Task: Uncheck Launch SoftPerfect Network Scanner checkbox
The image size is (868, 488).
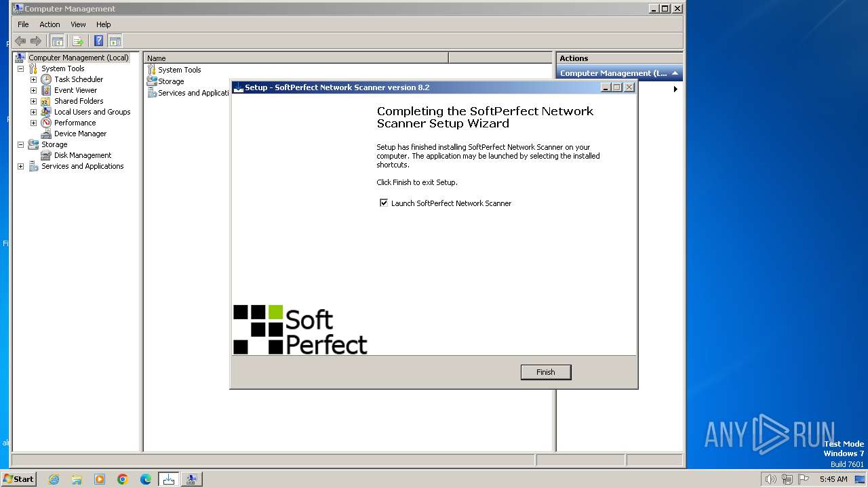Action: (384, 203)
